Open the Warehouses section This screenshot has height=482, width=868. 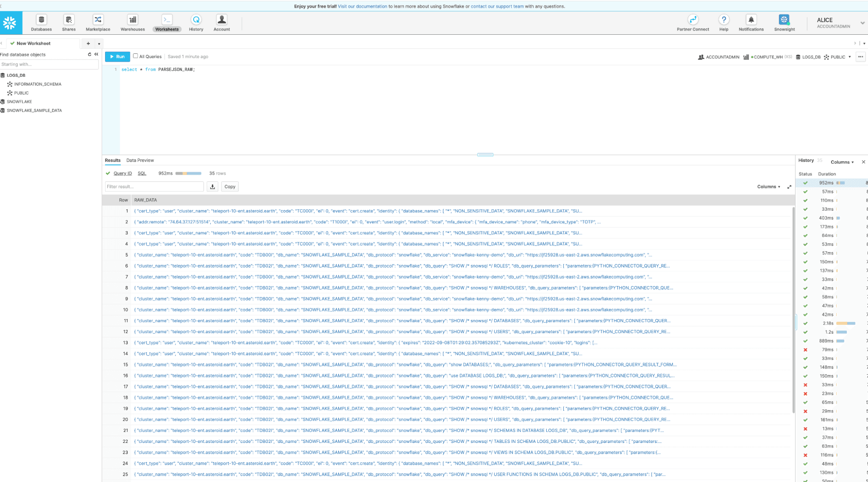pyautogui.click(x=132, y=23)
